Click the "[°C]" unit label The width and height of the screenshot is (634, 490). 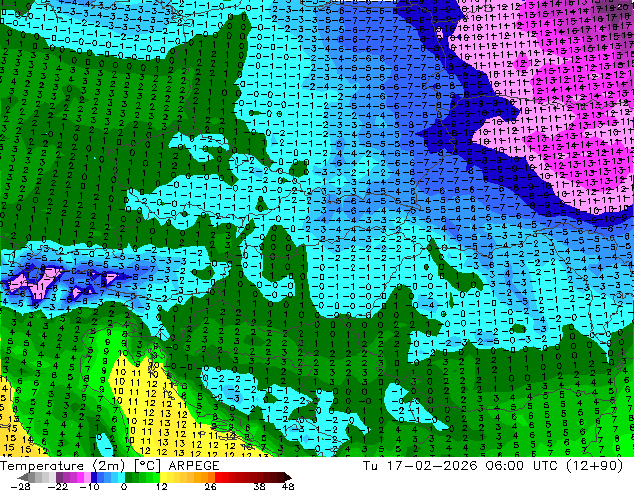tap(147, 466)
